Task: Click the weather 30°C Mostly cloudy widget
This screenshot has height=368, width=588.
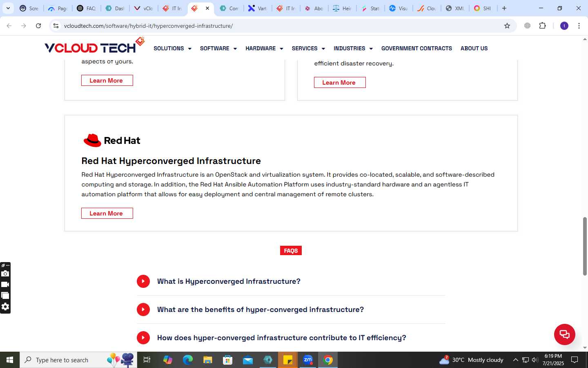Action: point(471,360)
